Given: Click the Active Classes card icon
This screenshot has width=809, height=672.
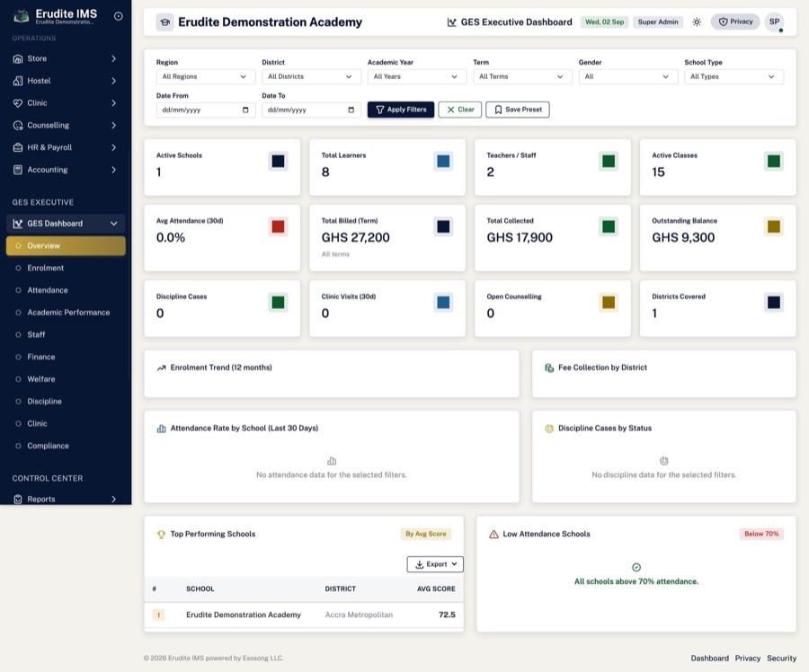Looking at the screenshot, I should point(773,162).
